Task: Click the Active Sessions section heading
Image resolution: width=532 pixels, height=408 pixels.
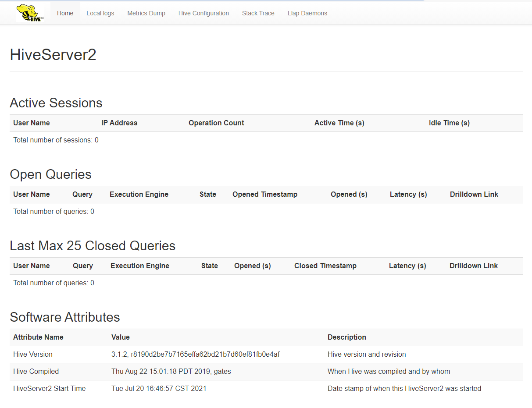Action: point(56,103)
